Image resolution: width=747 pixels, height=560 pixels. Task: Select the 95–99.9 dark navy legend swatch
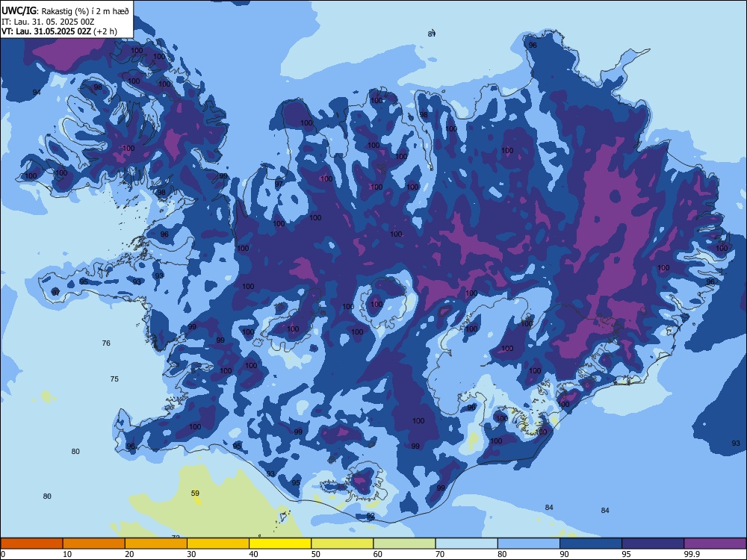tap(653, 544)
